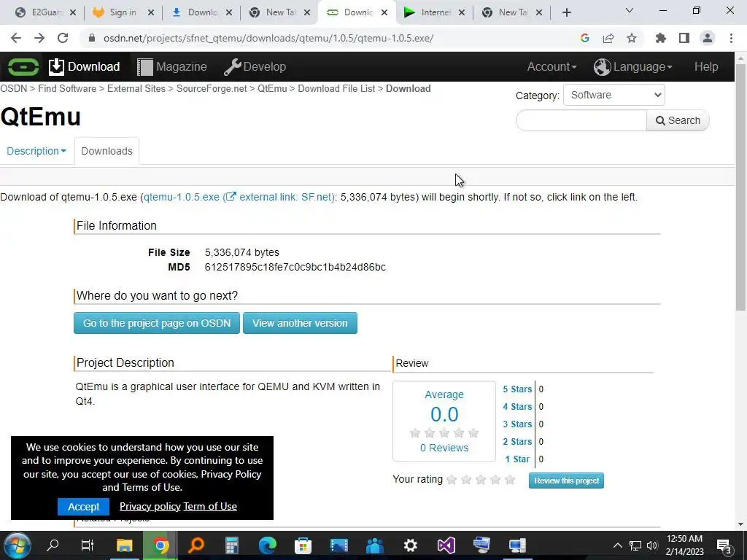This screenshot has width=747, height=560.
Task: Open the 5 Stars reviews link
Action: 517,389
